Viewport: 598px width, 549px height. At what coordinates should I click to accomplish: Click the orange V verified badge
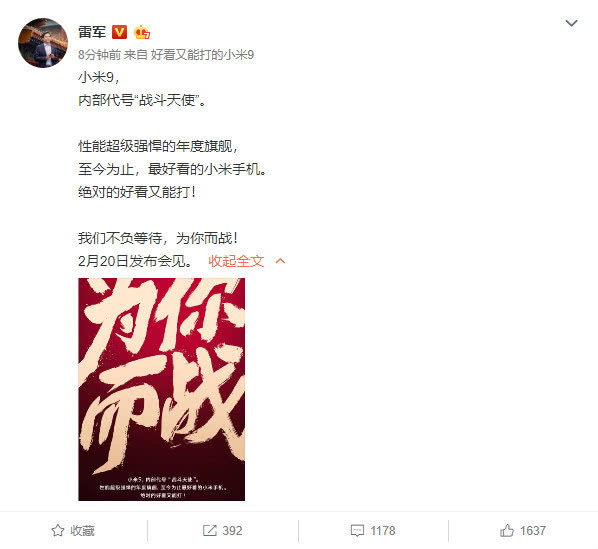point(119,32)
